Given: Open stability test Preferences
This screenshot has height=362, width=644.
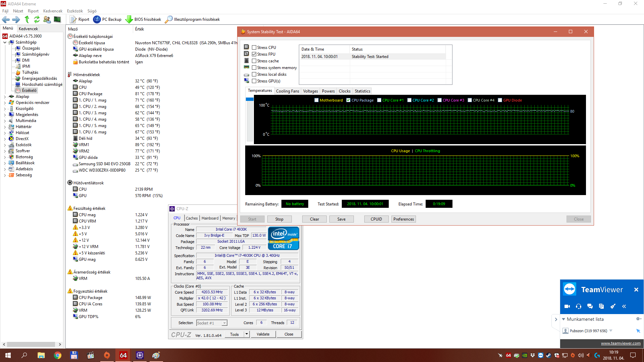Looking at the screenshot, I should click(x=404, y=219).
